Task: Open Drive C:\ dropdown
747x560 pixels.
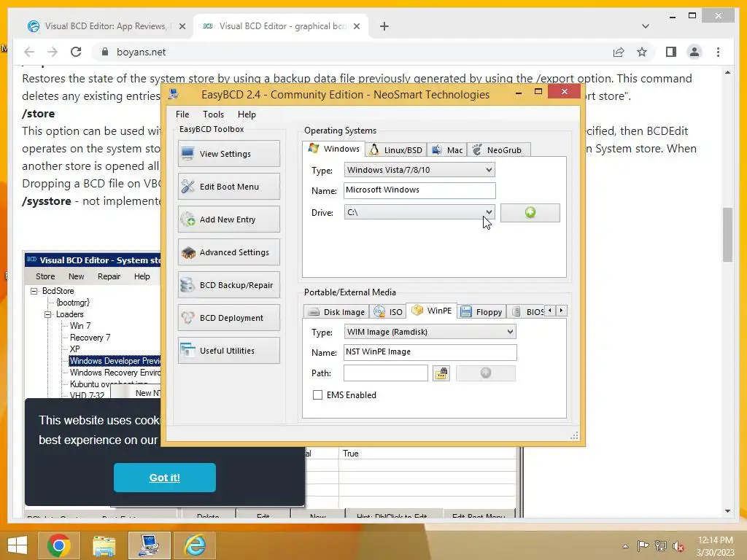Action: (419, 212)
